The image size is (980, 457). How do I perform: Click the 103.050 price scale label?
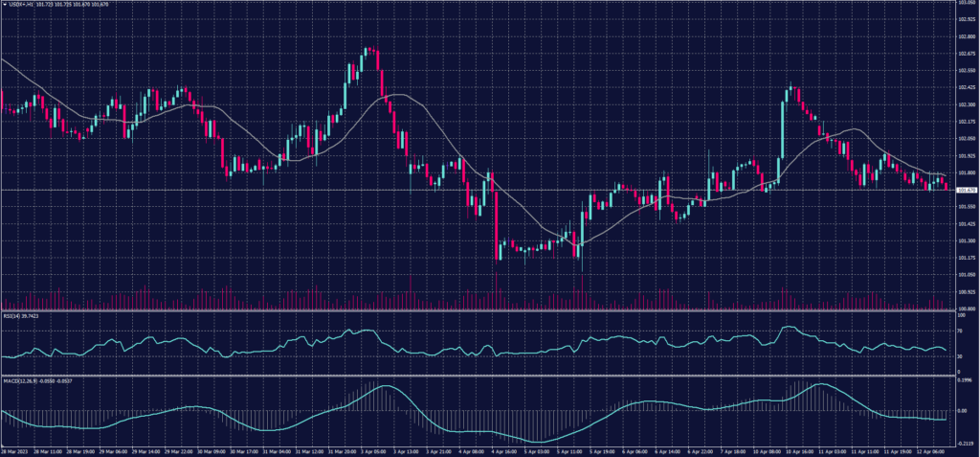(x=965, y=3)
